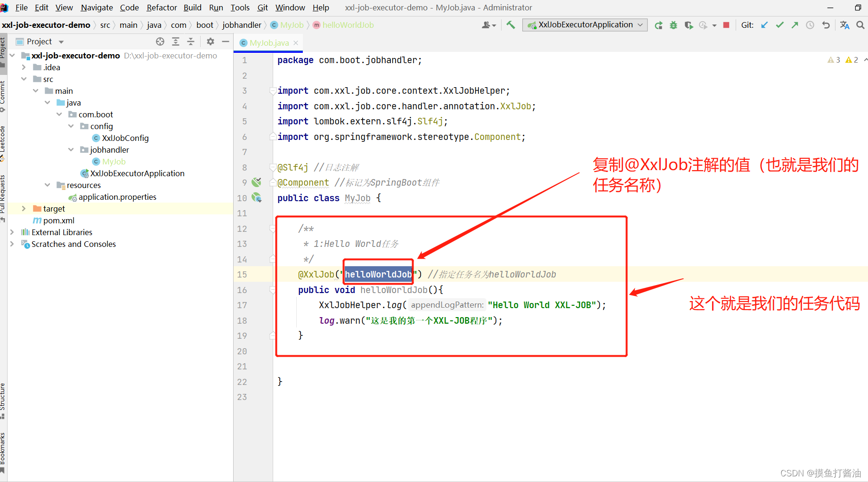
Task: Collapse the jobhandler package
Action: [71, 150]
